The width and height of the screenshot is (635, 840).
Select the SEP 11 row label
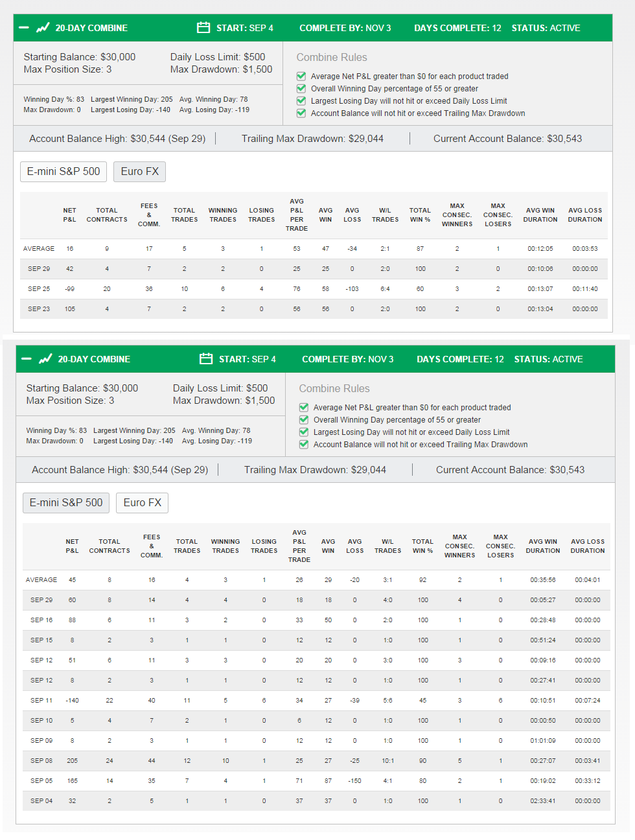tap(41, 701)
